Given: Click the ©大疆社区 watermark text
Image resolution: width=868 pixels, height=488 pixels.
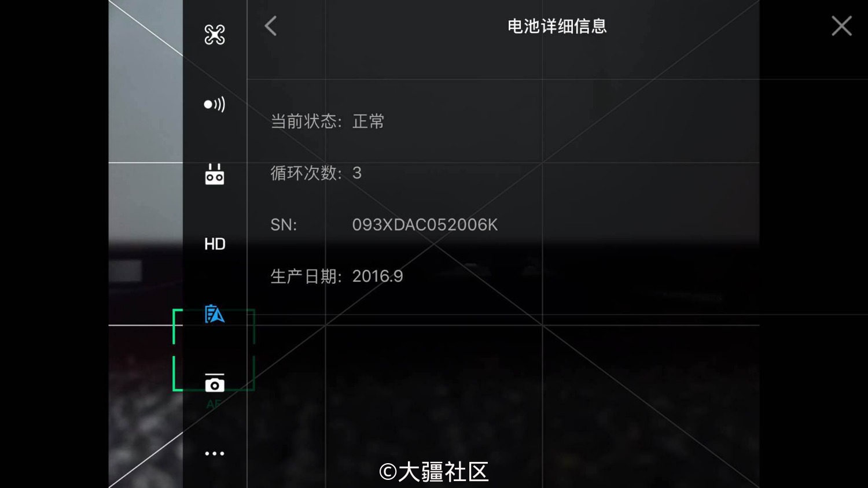Looking at the screenshot, I should (434, 472).
